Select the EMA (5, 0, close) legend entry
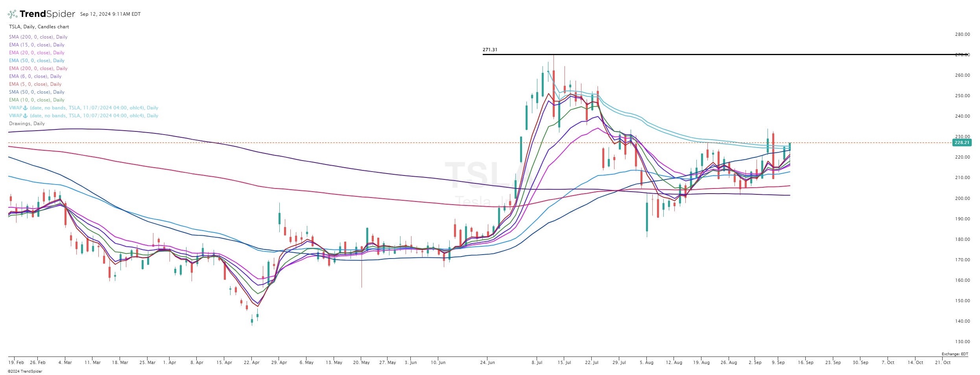The image size is (980, 375). [x=35, y=84]
